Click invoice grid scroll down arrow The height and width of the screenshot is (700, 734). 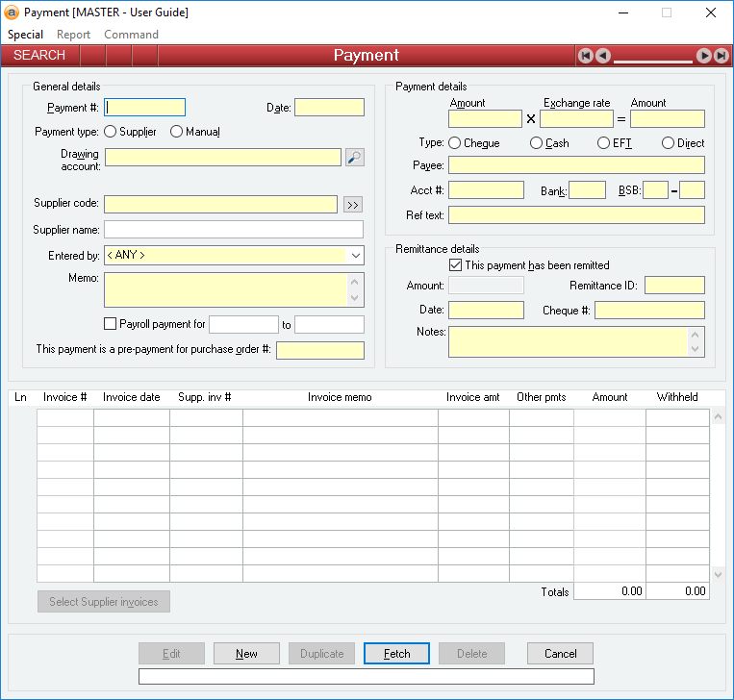click(717, 574)
